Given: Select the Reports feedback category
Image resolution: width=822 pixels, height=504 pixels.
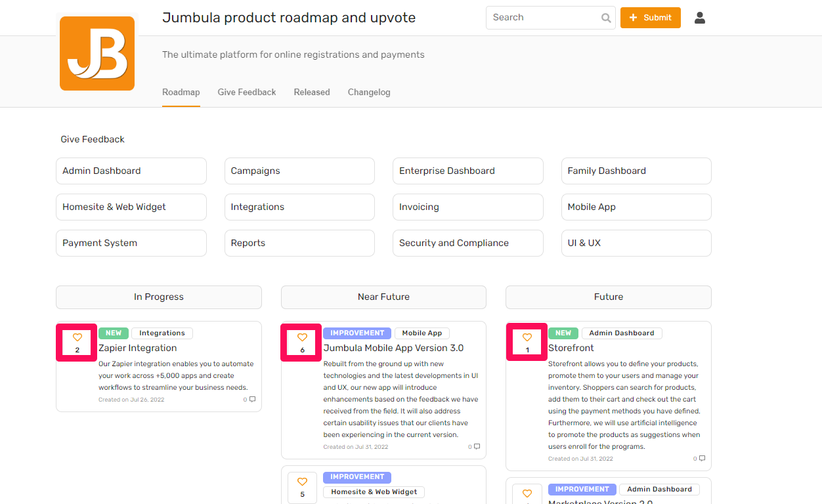Looking at the screenshot, I should click(299, 243).
